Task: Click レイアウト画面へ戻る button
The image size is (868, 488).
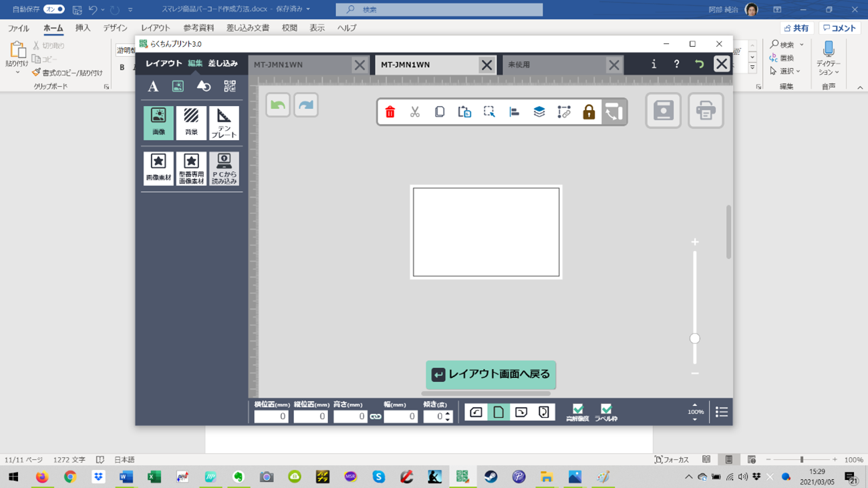Action: click(x=491, y=375)
